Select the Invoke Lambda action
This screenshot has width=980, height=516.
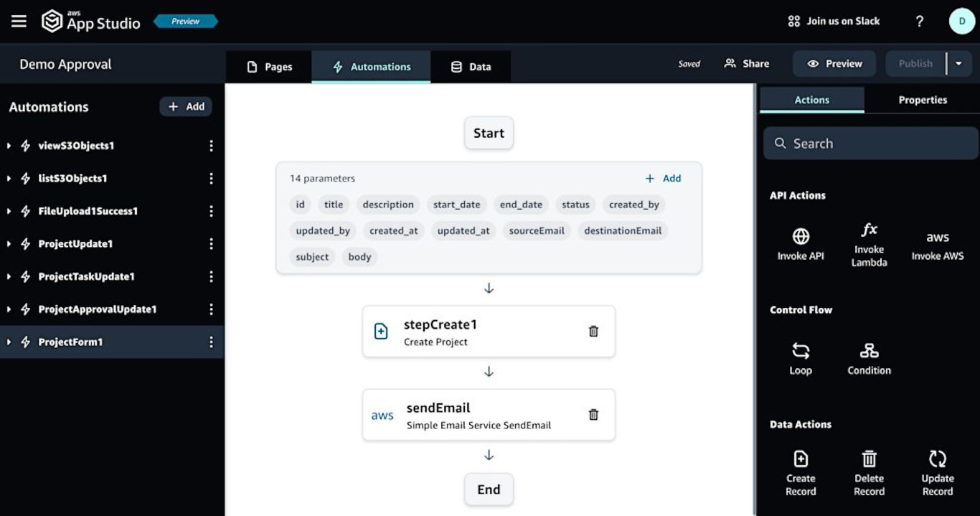(x=869, y=230)
